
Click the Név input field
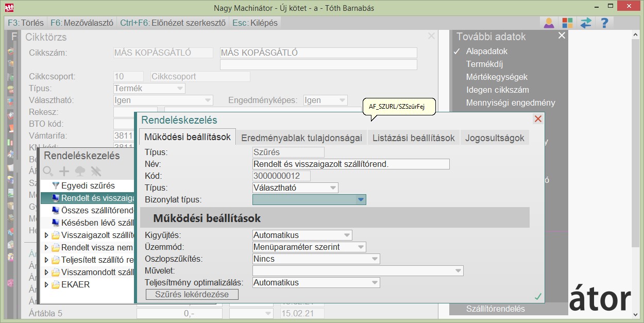(351, 164)
